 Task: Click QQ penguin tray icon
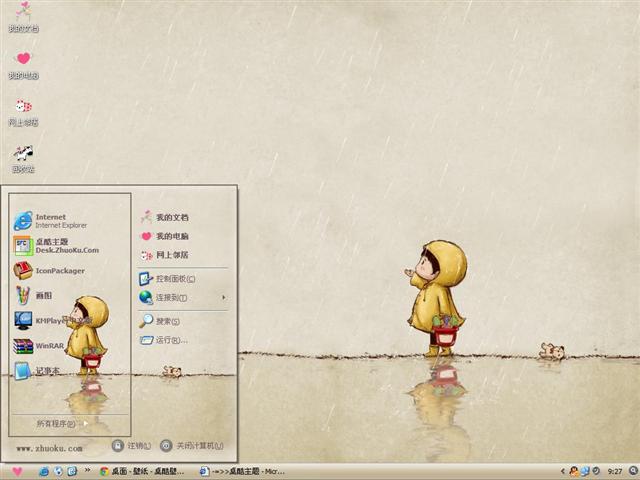[574, 471]
